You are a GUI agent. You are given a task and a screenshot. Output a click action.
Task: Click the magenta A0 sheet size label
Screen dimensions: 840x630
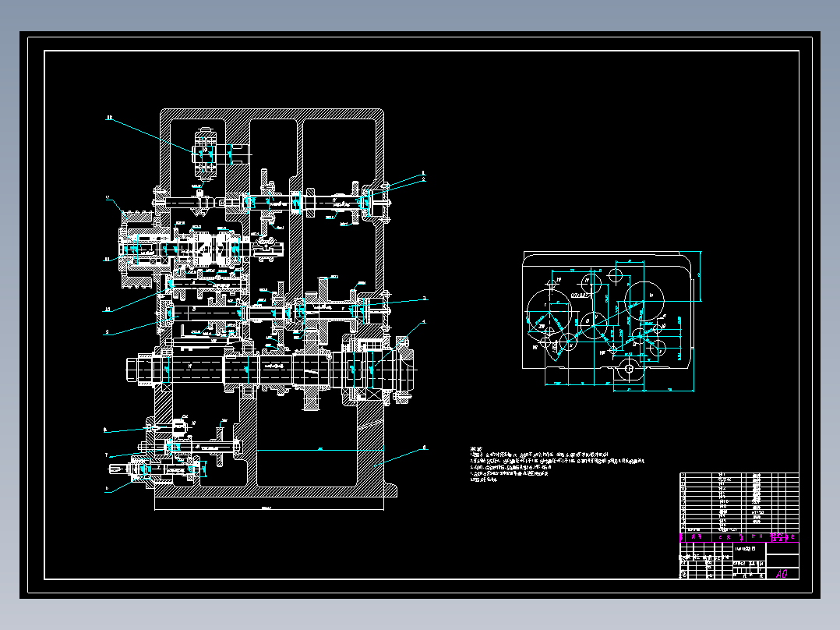[x=781, y=574]
